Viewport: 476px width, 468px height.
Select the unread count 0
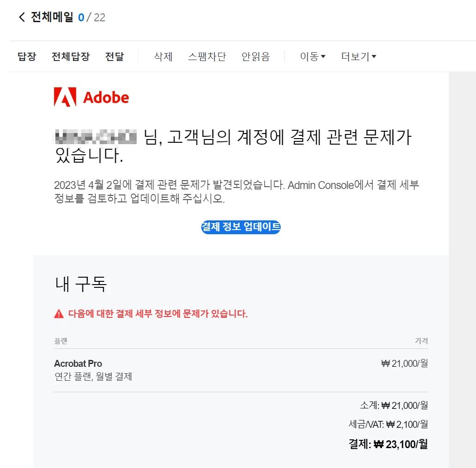pyautogui.click(x=81, y=18)
